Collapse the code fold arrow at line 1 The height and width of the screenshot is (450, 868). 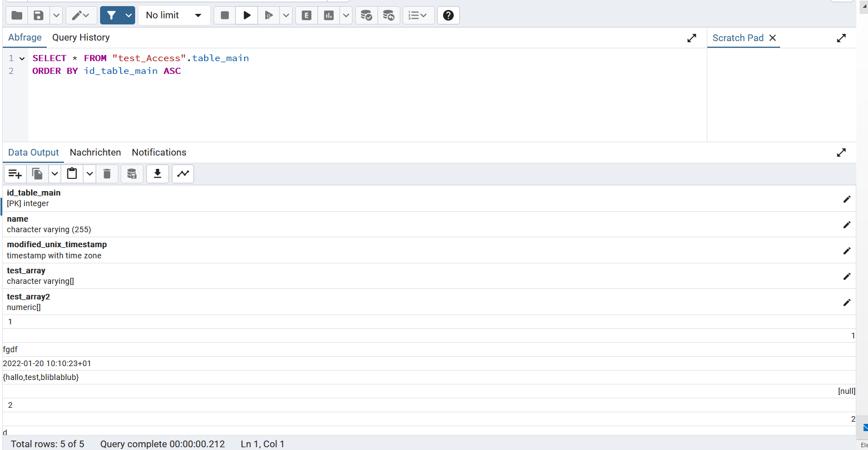tap(22, 58)
